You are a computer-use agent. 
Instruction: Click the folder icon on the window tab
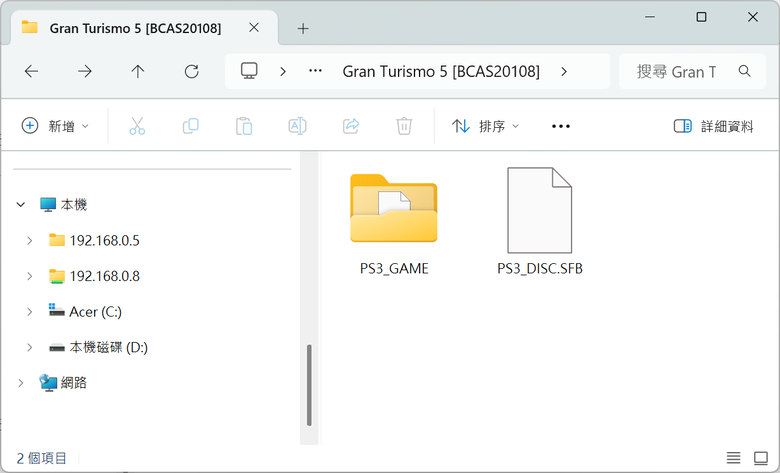29,27
